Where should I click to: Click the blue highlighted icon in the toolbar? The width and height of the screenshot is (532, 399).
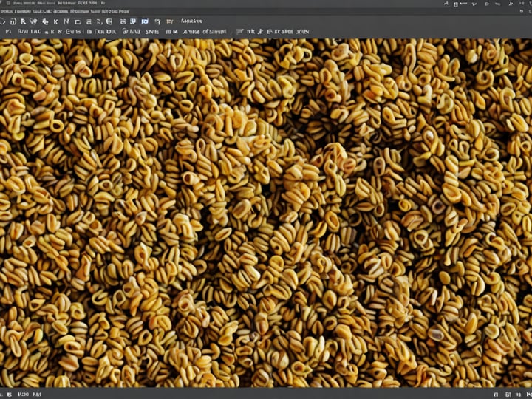tap(145, 21)
